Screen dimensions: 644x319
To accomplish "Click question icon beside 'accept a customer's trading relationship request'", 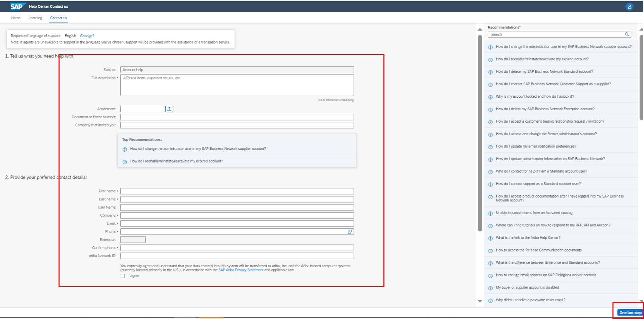I will pos(490,122).
